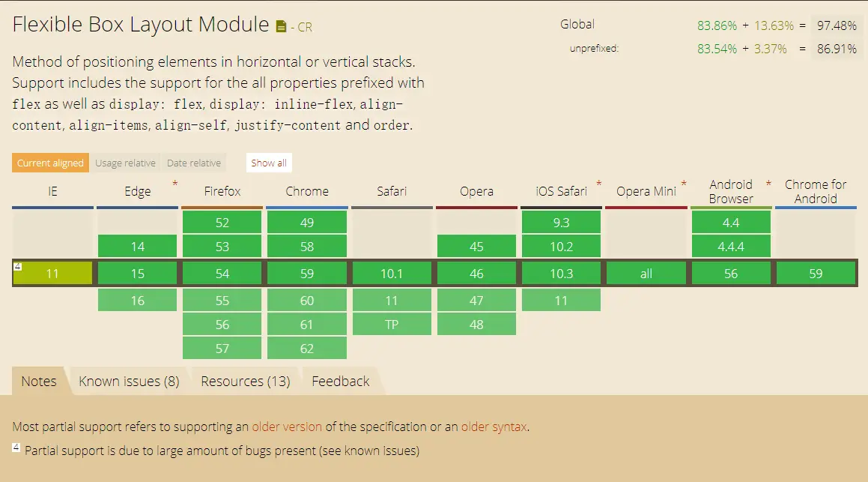Open the Resources (13) tab
868x482 pixels.
pos(245,382)
